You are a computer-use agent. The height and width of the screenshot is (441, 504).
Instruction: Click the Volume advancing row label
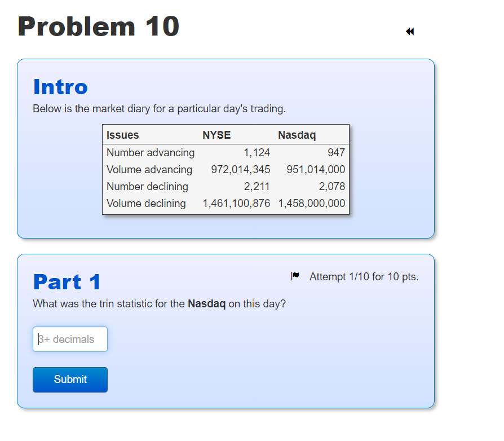coord(149,169)
